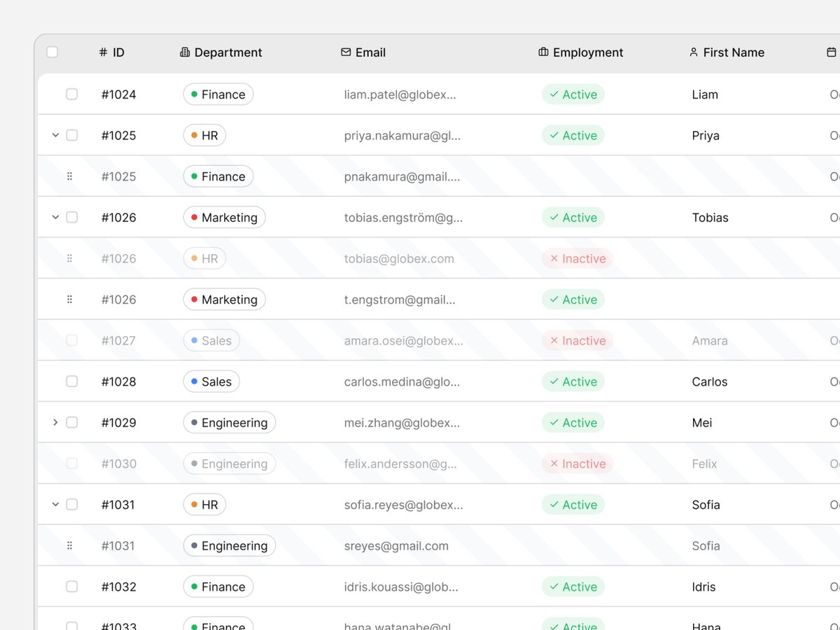Click the briefcase icon in Employment header
This screenshot has width=840, height=630.
542,52
